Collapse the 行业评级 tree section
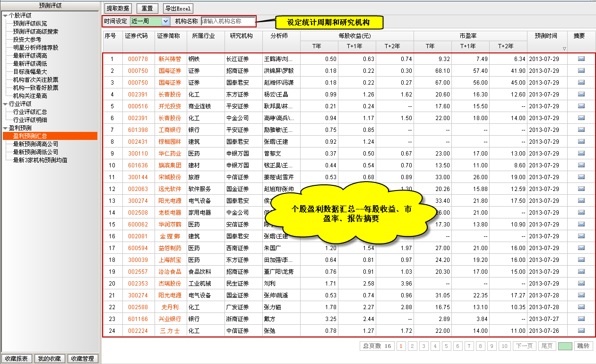Image resolution: width=596 pixels, height=364 pixels. tap(5, 104)
